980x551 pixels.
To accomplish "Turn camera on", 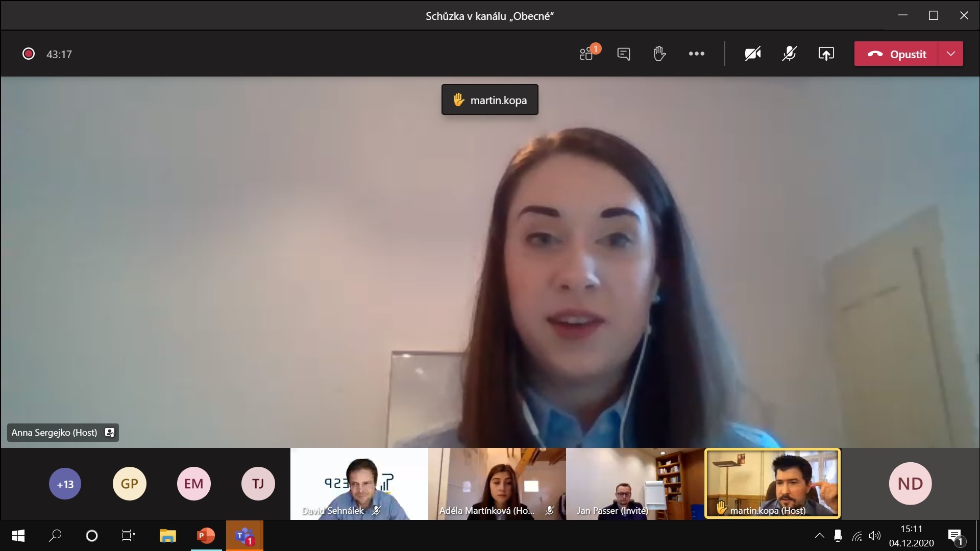I will [752, 54].
